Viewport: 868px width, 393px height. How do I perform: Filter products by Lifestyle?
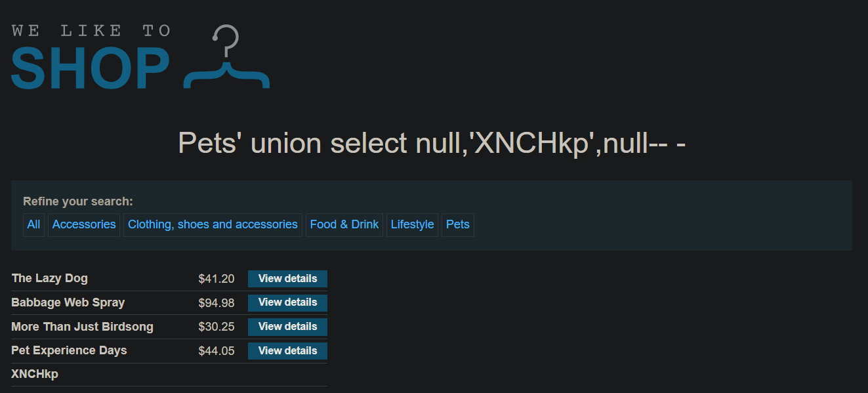pyautogui.click(x=412, y=224)
